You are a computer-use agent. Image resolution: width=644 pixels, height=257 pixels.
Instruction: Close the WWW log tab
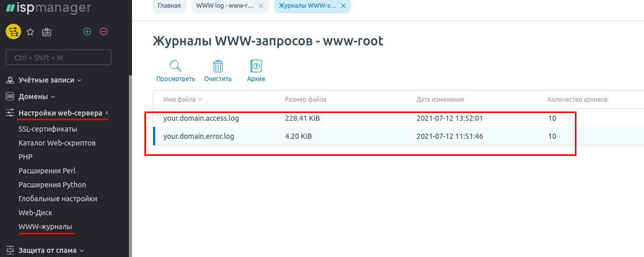(x=260, y=6)
